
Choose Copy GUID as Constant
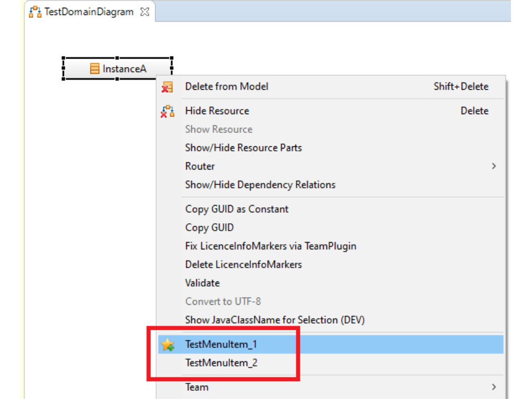[x=331, y=209]
